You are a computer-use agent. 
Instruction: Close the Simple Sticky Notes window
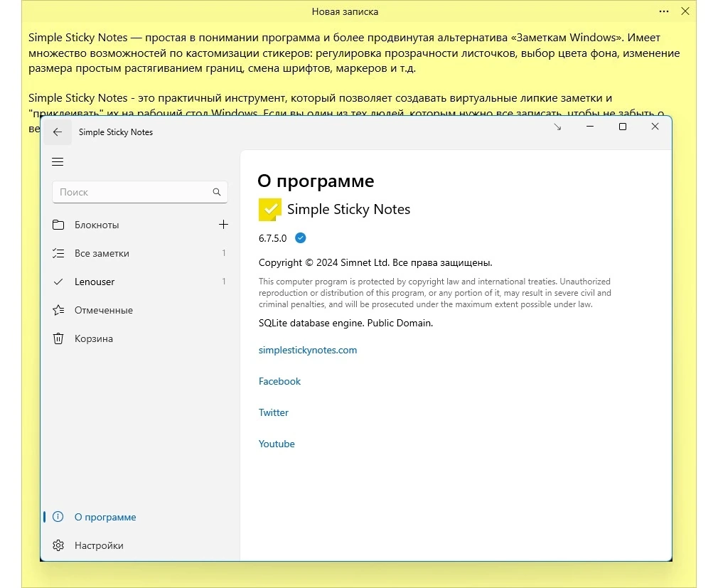655,127
